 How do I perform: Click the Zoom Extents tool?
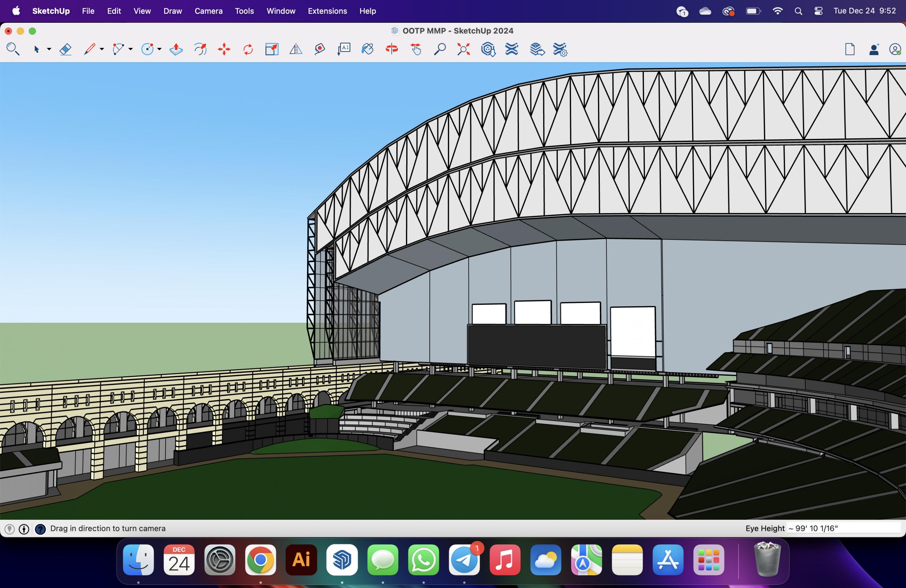(463, 49)
